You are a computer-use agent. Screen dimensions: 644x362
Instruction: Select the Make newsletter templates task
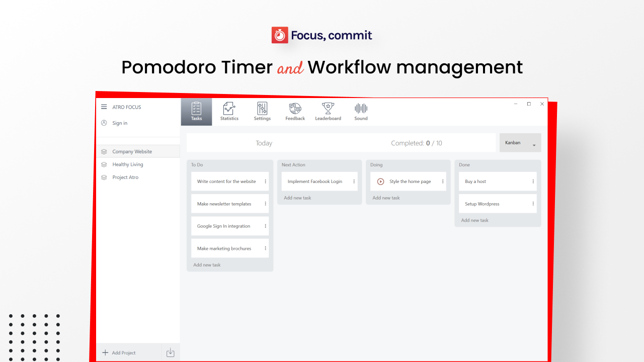pos(230,204)
